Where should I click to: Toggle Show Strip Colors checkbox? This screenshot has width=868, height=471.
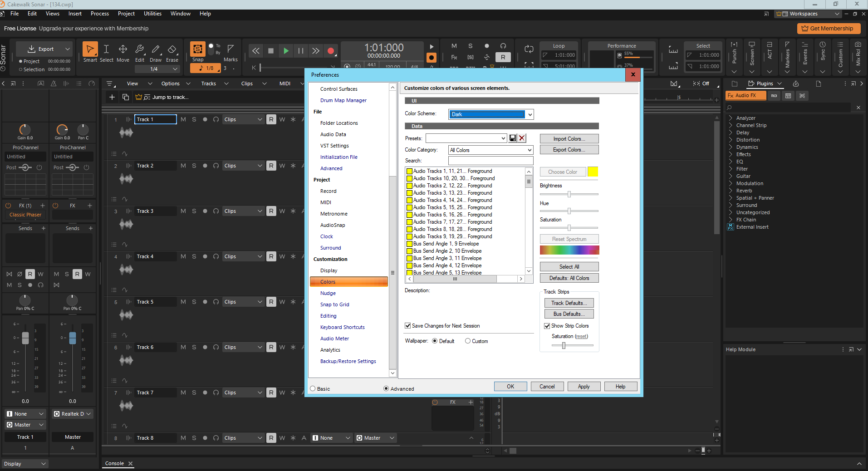547,326
